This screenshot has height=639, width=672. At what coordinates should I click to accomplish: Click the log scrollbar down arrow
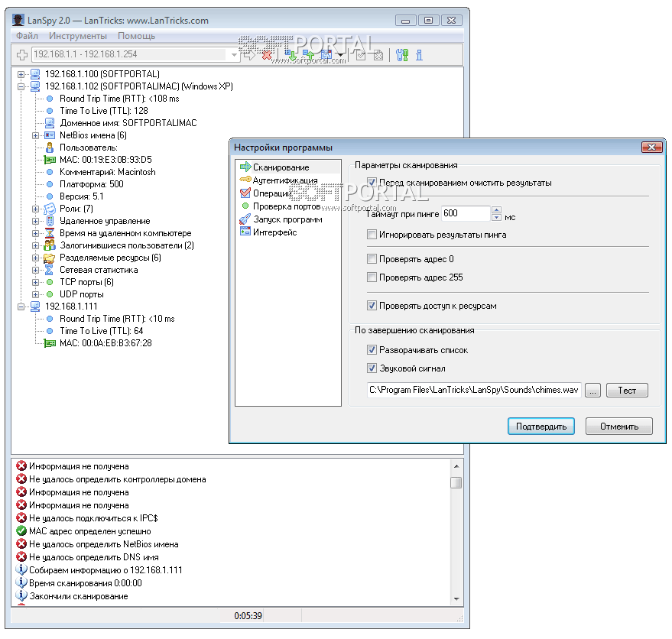point(456,598)
